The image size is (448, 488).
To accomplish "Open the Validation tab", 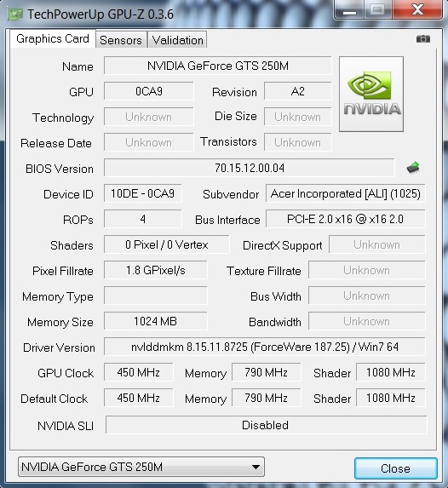I will (x=177, y=40).
